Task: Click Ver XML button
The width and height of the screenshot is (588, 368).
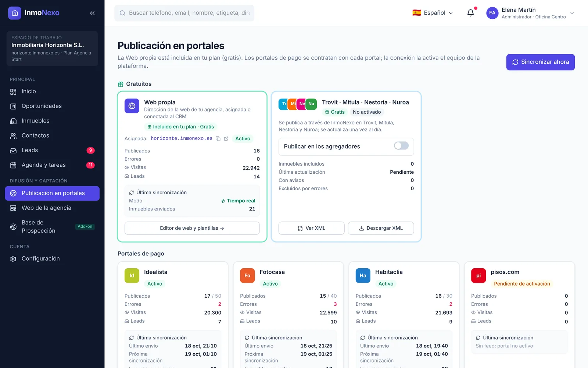Action: tap(311, 228)
